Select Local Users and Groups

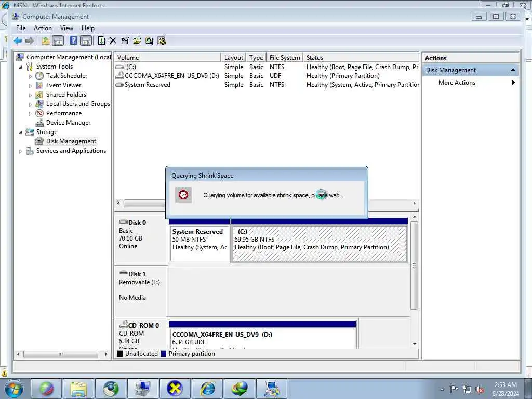tap(78, 104)
